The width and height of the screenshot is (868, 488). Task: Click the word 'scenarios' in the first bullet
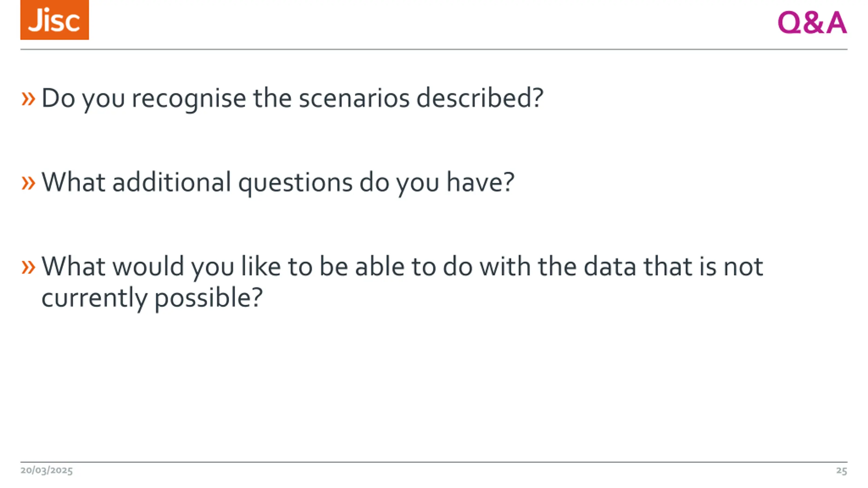[354, 99]
